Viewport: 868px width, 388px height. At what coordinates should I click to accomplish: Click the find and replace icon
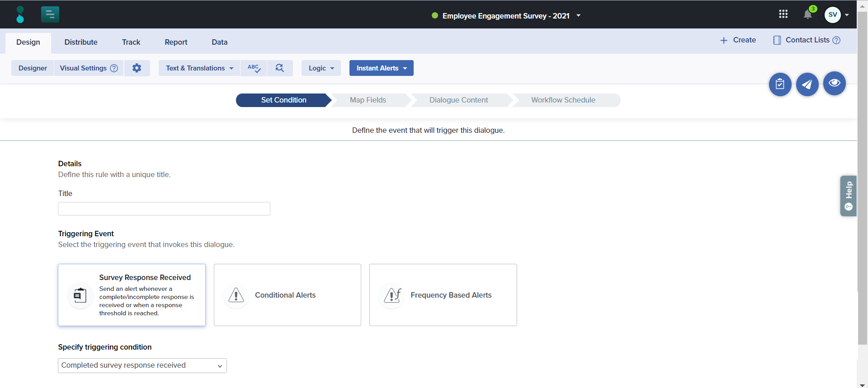280,68
